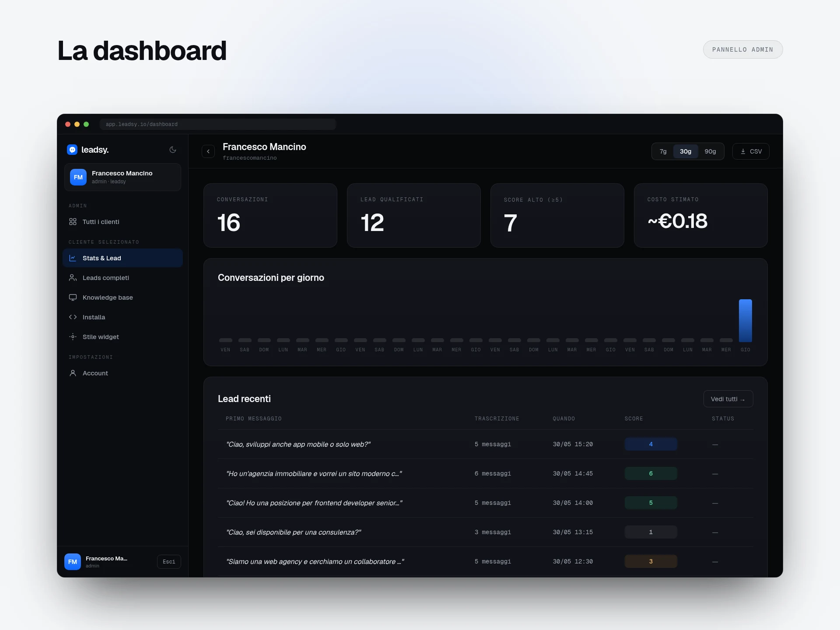Click the PRIMO MESSAGGIO column header
This screenshot has width=840, height=630.
tap(254, 419)
